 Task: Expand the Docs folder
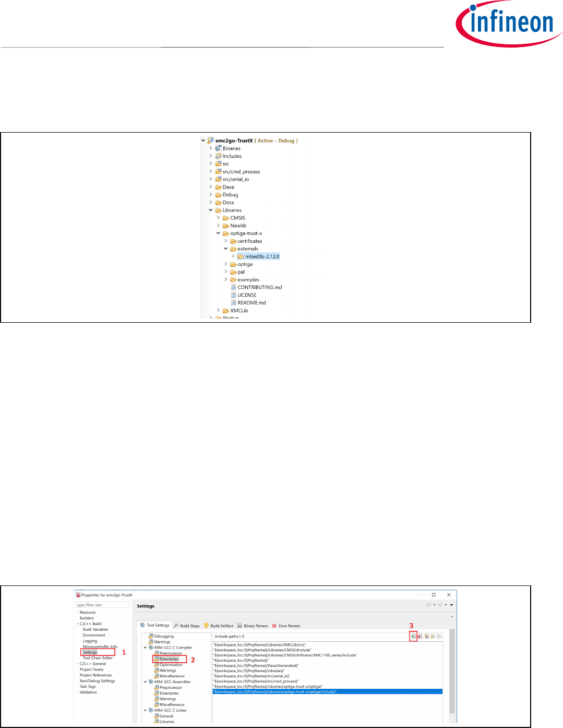pos(211,203)
